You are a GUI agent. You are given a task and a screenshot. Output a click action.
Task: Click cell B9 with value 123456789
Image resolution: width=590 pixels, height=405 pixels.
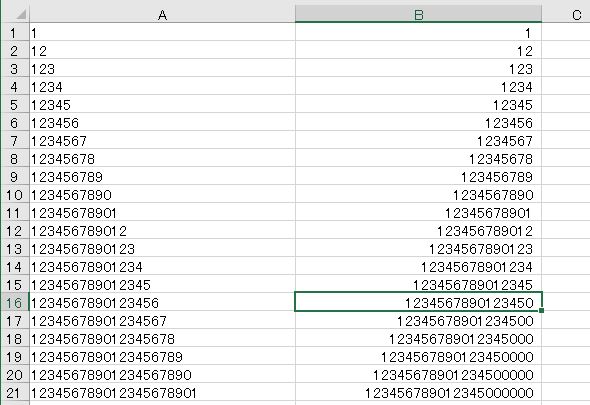(x=418, y=177)
